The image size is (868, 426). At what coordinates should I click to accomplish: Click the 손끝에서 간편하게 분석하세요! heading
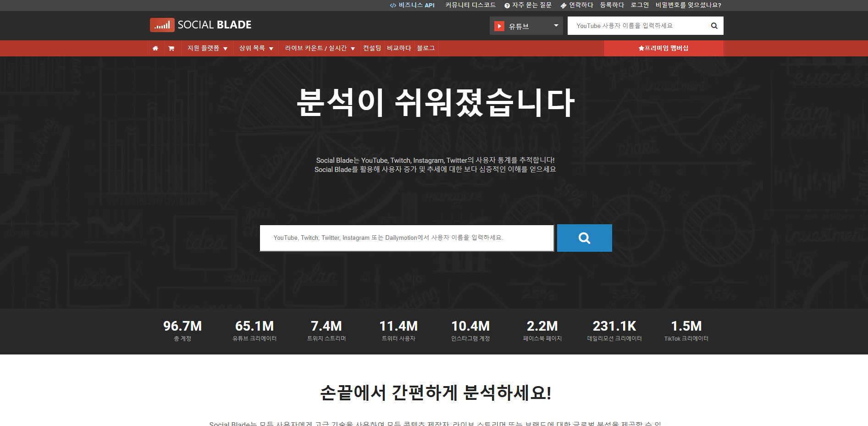pos(436,393)
